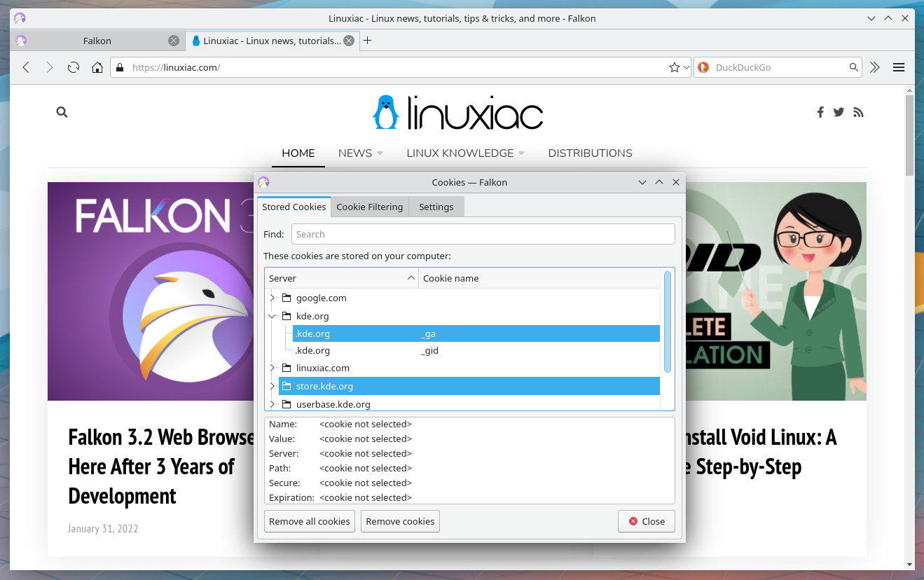Screen dimensions: 924x580
Task: Open a new tab with the plus button
Action: (367, 41)
